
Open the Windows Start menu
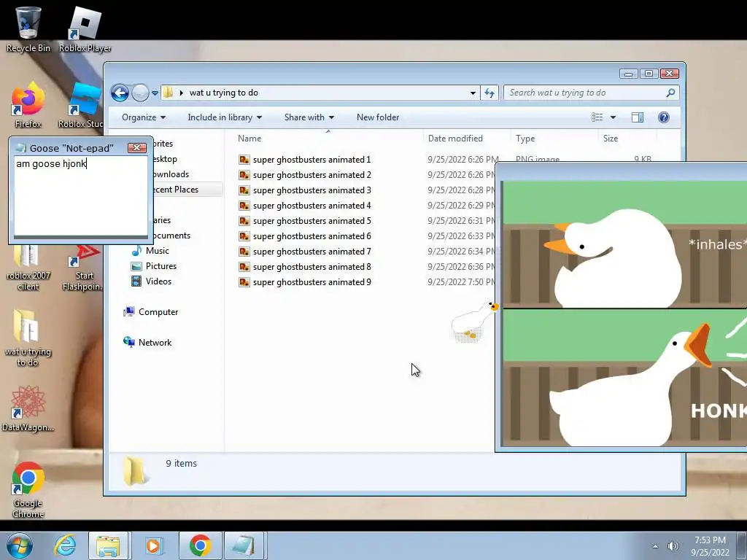(x=19, y=545)
